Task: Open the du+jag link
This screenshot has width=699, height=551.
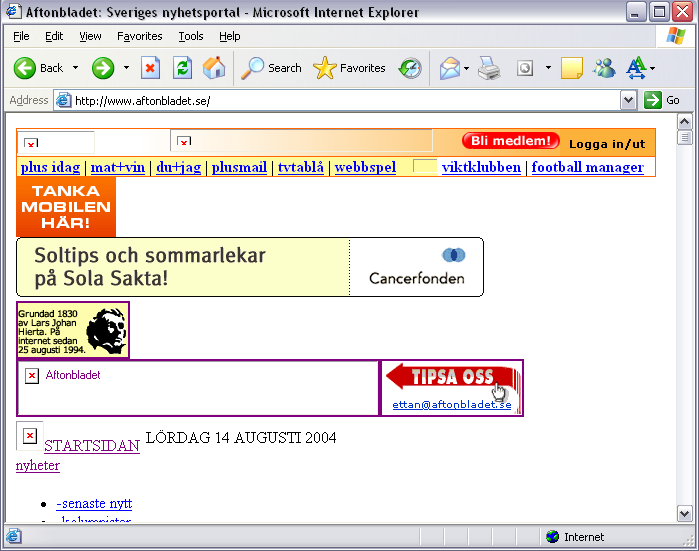Action: pos(178,167)
